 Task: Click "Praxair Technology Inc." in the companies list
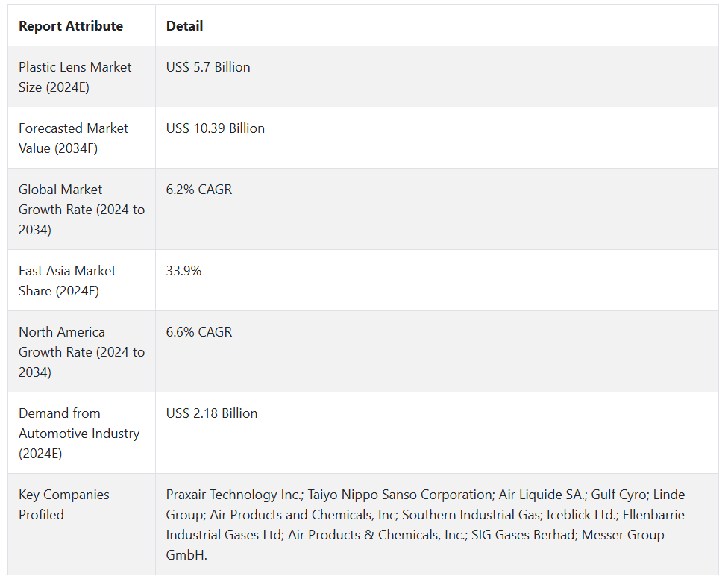pos(235,495)
